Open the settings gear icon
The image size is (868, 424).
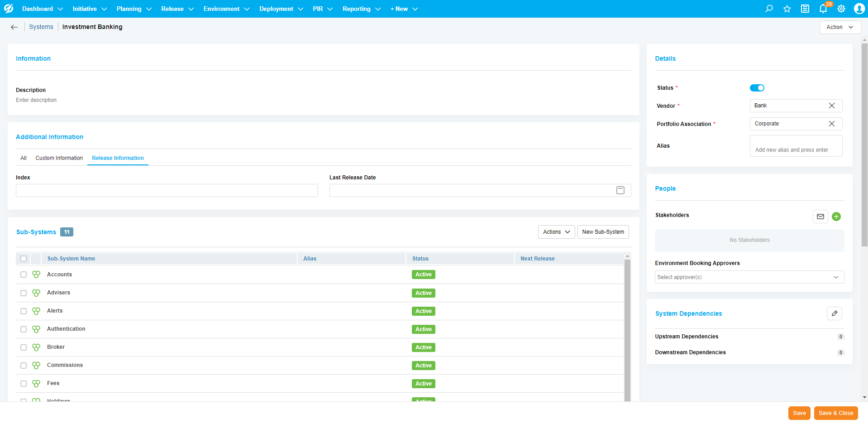(841, 9)
